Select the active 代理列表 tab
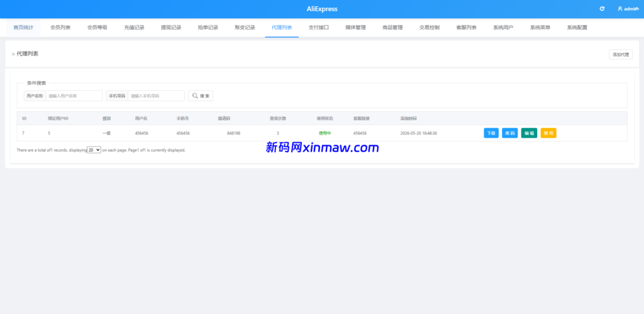 pos(282,28)
